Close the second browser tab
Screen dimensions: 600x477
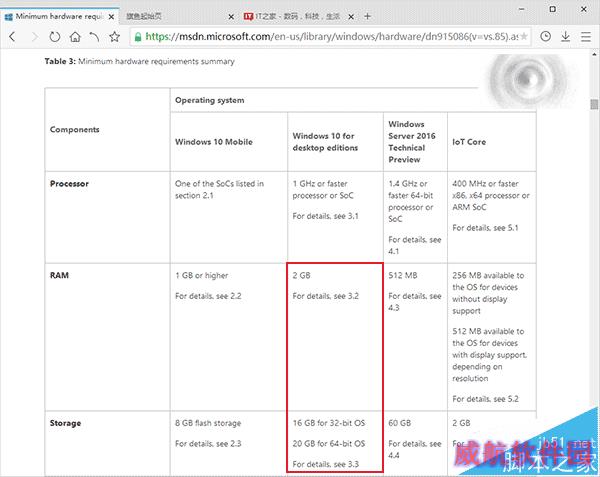(231, 17)
